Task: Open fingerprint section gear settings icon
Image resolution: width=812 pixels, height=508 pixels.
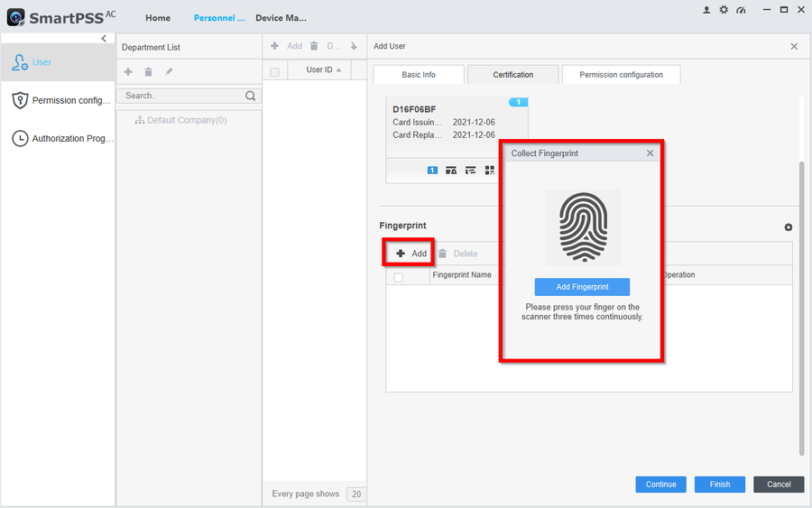Action: point(788,227)
